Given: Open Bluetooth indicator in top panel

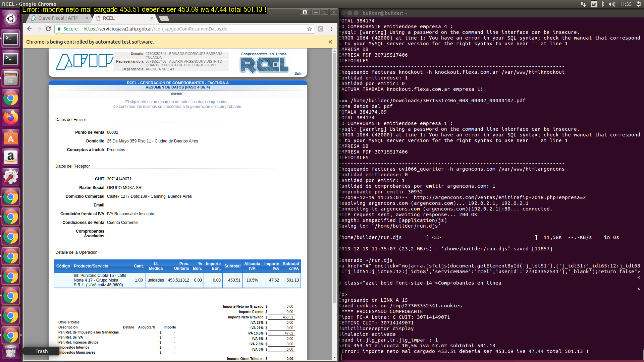Looking at the screenshot, I should (603, 4).
